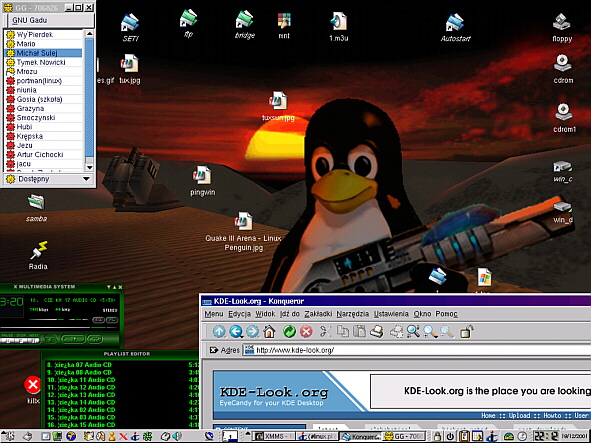This screenshot has height=443, width=591.
Task: Open the floppy drive icon
Action: 562,28
